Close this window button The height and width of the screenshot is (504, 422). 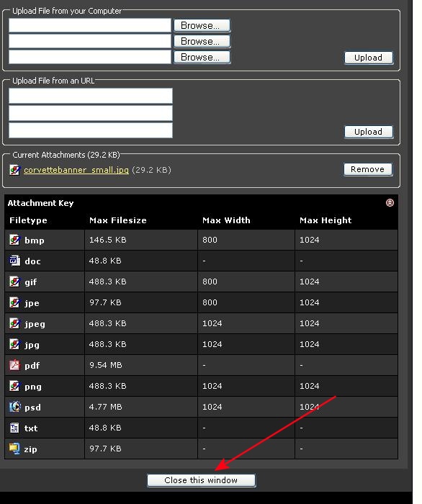[x=201, y=480]
